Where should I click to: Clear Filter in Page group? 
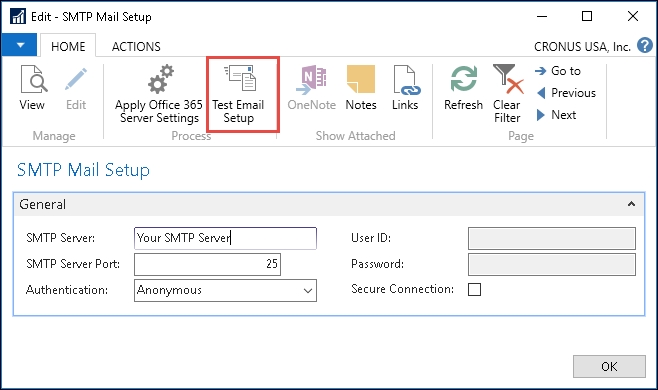[507, 94]
